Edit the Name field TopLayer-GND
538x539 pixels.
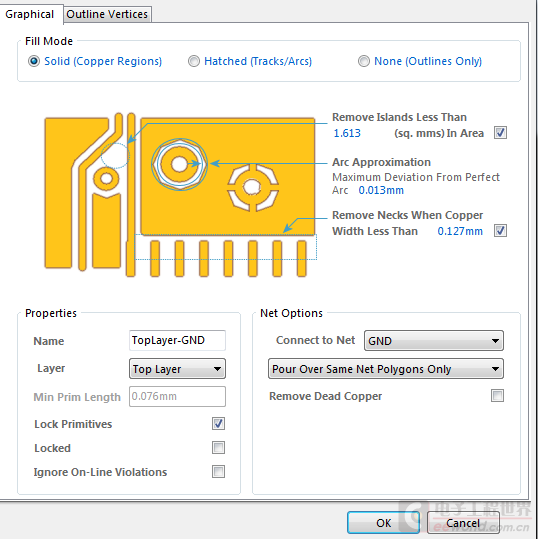pos(177,340)
